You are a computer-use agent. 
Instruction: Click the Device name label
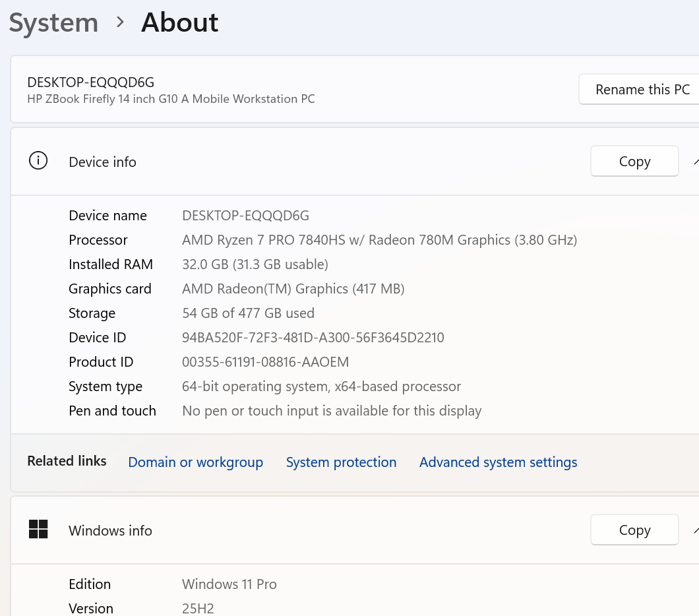pyautogui.click(x=107, y=216)
